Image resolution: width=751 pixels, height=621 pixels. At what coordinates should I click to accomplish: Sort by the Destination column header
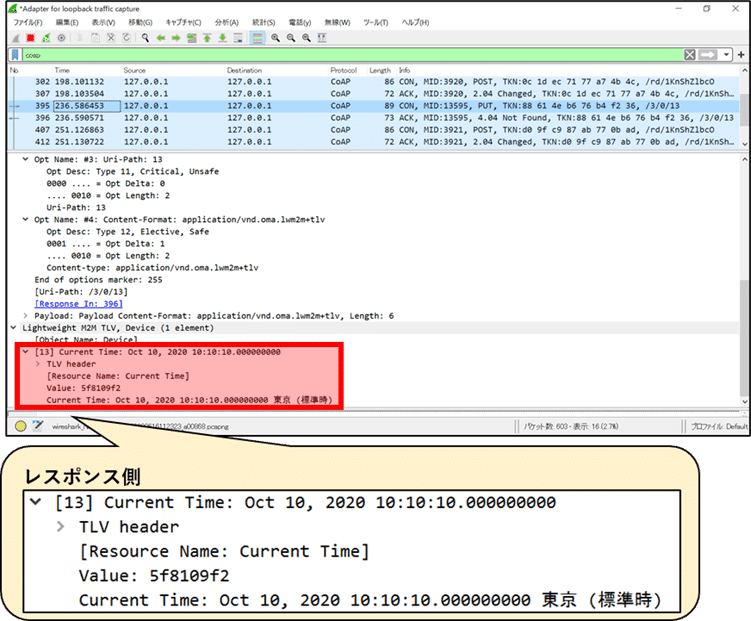point(244,70)
